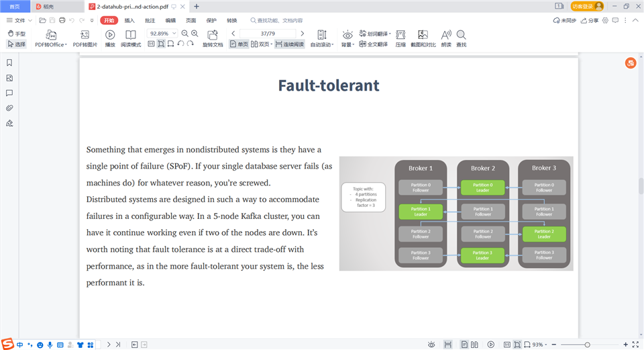Open comments panel in left sidebar
644x350 pixels.
pos(9,93)
